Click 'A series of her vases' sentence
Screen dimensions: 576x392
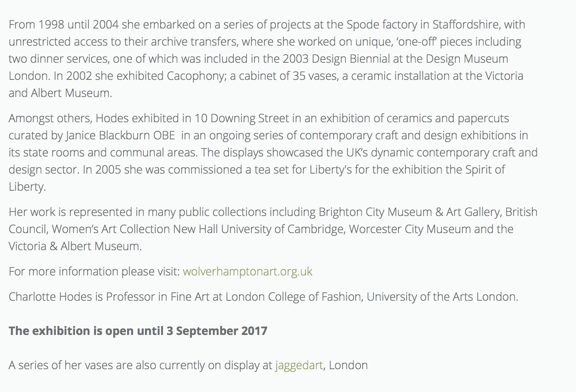pyautogui.click(x=188, y=366)
